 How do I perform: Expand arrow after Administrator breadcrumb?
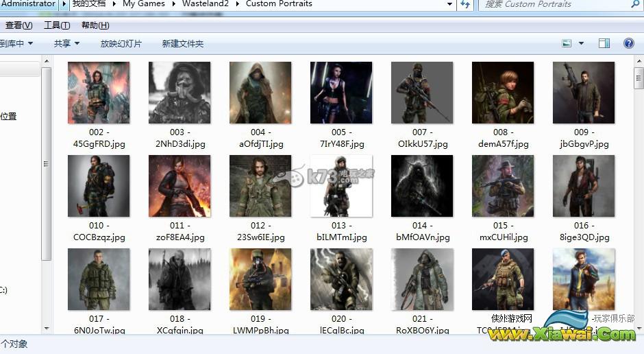(x=64, y=4)
